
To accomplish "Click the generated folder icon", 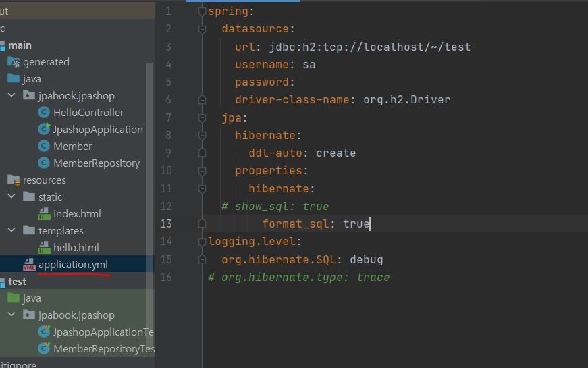I will click(14, 62).
